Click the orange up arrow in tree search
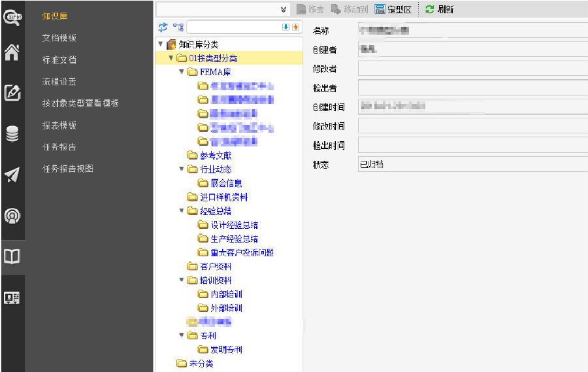The image size is (588, 372). [295, 27]
